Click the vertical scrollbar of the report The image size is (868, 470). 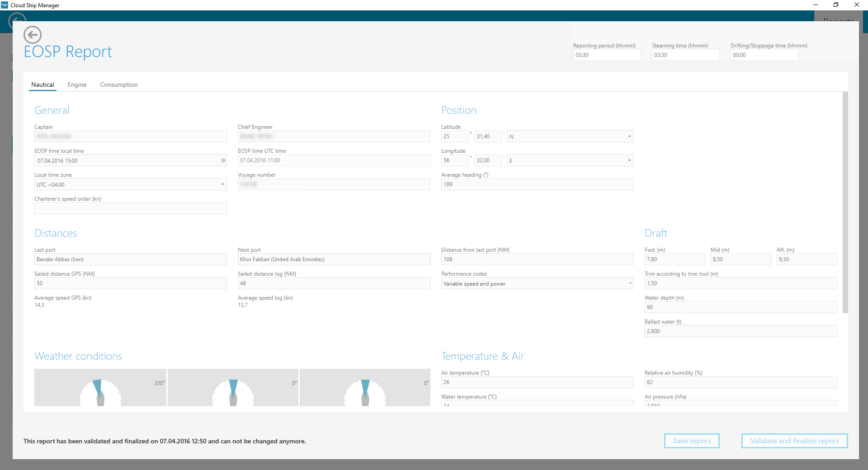click(x=845, y=202)
